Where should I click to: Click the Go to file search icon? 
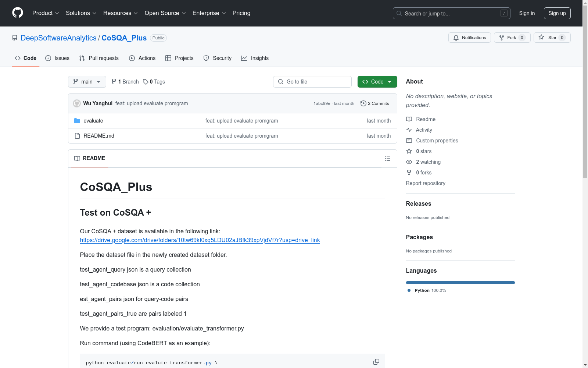click(x=281, y=82)
